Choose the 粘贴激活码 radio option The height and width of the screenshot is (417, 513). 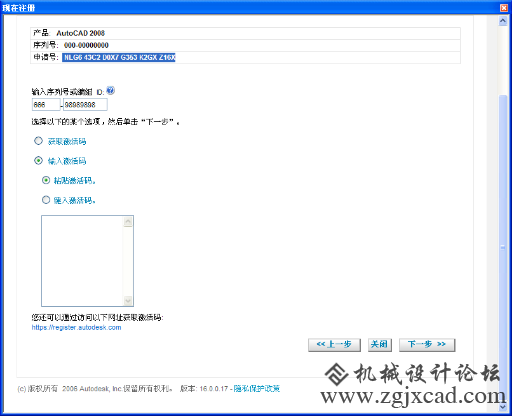[46, 180]
